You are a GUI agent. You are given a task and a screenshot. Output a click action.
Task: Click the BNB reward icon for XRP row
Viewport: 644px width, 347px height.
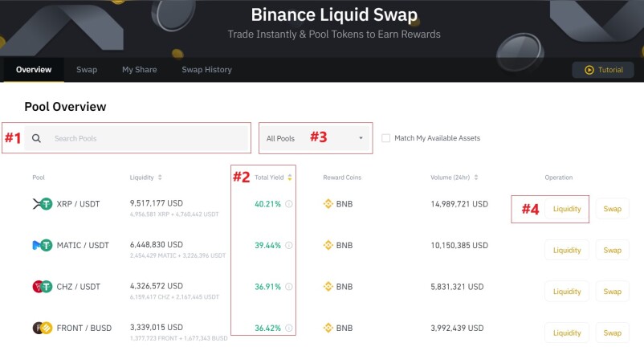(x=328, y=204)
